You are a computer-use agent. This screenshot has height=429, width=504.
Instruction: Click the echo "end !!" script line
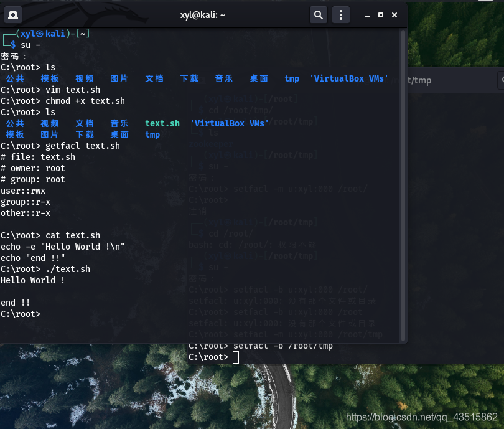click(x=33, y=258)
